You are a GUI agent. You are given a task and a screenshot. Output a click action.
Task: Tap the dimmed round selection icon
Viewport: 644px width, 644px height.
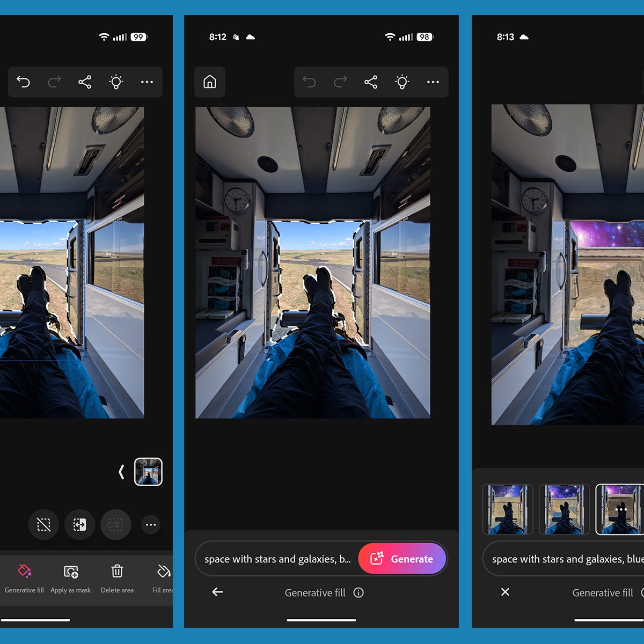(x=115, y=524)
